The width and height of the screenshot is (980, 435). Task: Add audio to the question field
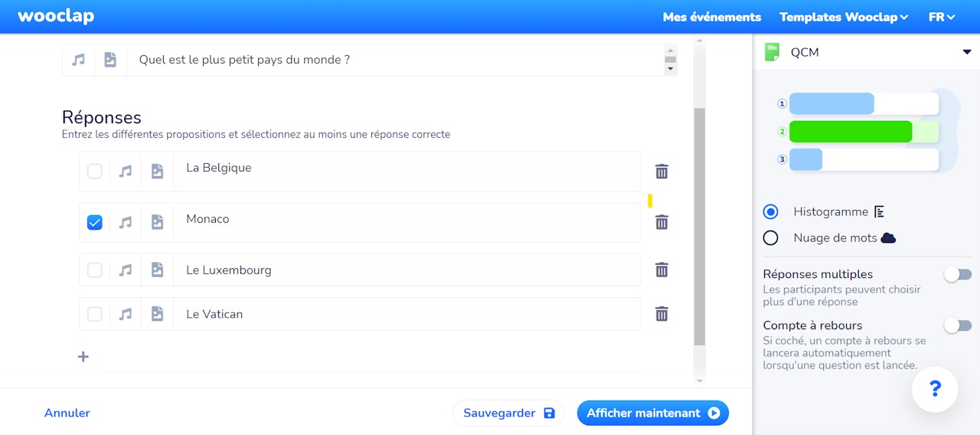(x=78, y=60)
